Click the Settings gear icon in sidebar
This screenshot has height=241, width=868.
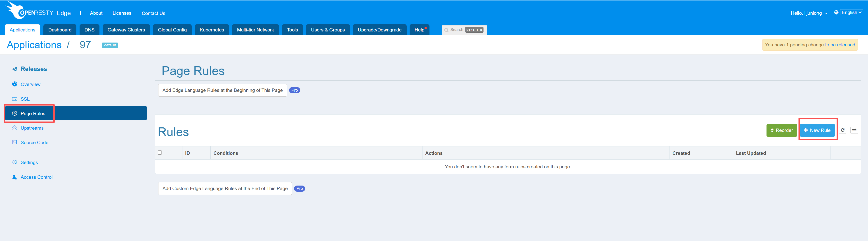click(14, 162)
